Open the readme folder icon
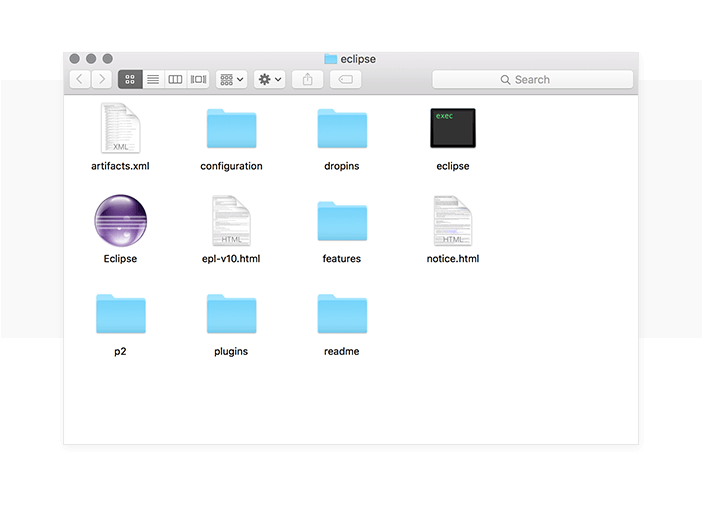The width and height of the screenshot is (702, 506). (x=342, y=314)
